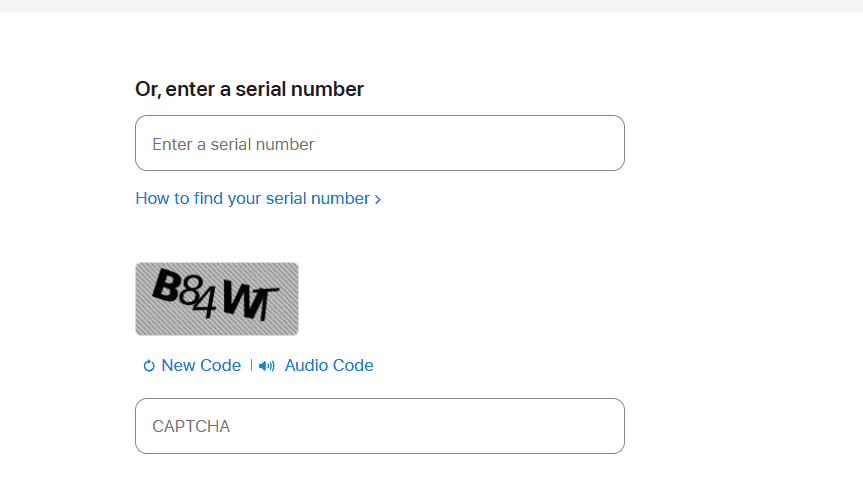Open "How to find your serial number"
Screen dimensions: 863x477
pyautogui.click(x=252, y=199)
